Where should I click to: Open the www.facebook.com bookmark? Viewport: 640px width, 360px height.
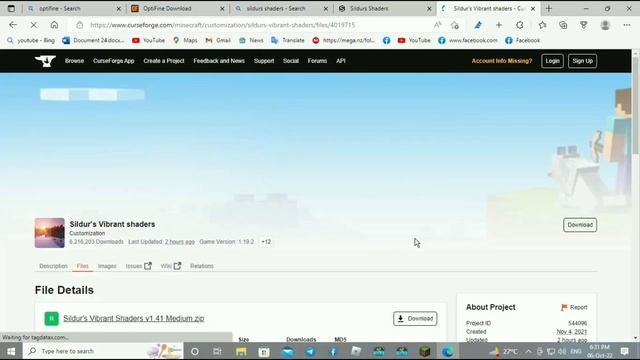pos(468,40)
